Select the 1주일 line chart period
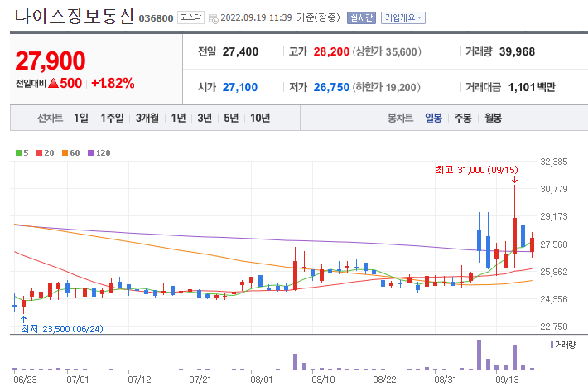The width and height of the screenshot is (588, 387). click(112, 119)
